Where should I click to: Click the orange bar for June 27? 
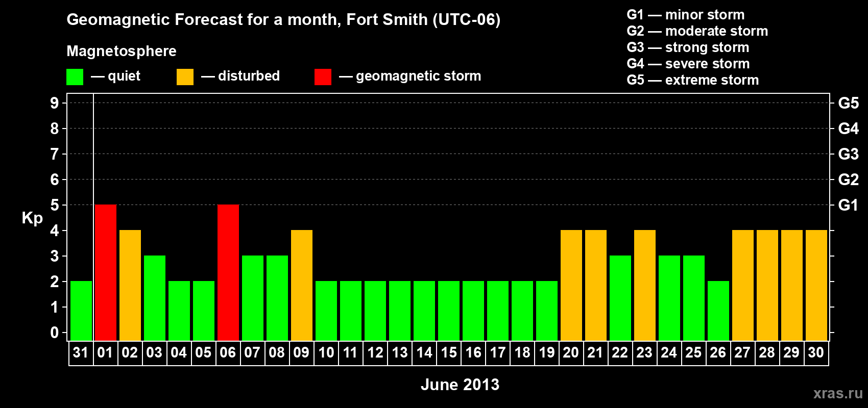[x=743, y=285]
